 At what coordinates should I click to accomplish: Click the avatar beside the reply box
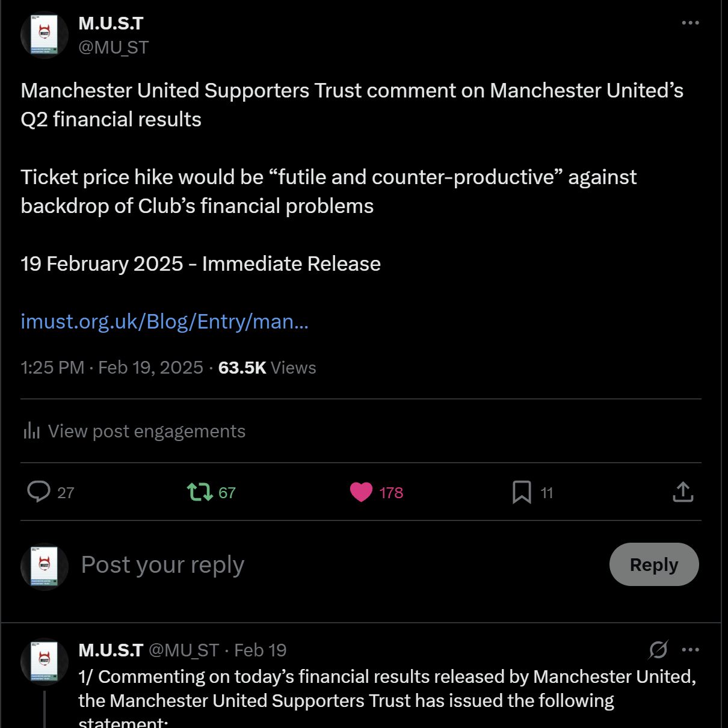(45, 566)
